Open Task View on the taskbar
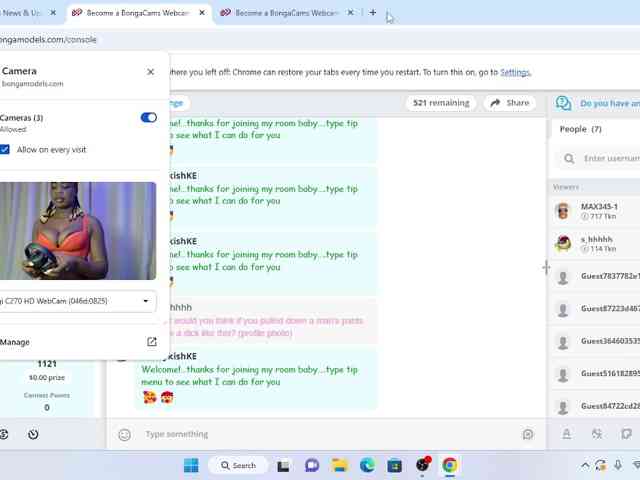This screenshot has height=480, width=640. tap(283, 466)
